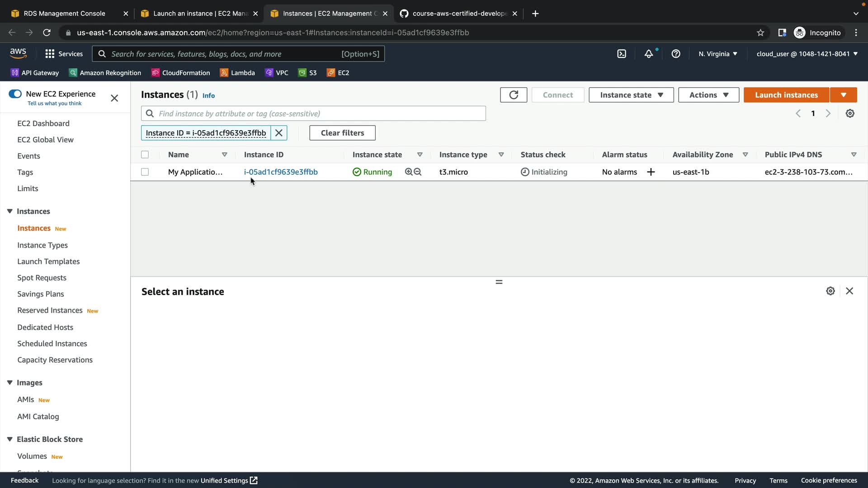Viewport: 868px width, 488px height.
Task: Click zoom-in filter icon next to Running
Action: (x=409, y=172)
